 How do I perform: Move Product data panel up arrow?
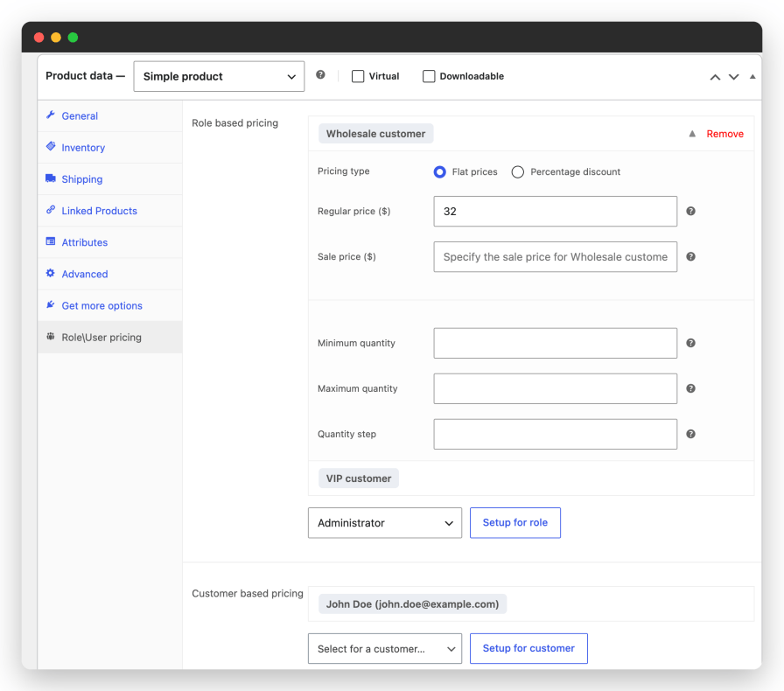(x=715, y=77)
